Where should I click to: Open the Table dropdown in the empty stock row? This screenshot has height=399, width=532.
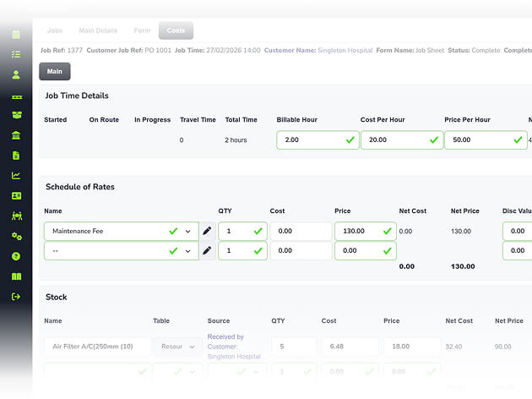(x=178, y=371)
